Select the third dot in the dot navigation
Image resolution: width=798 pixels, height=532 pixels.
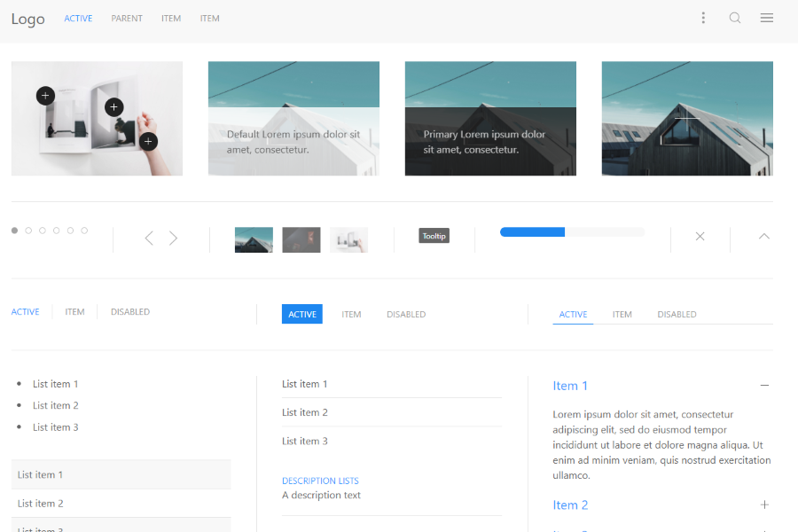pyautogui.click(x=43, y=231)
